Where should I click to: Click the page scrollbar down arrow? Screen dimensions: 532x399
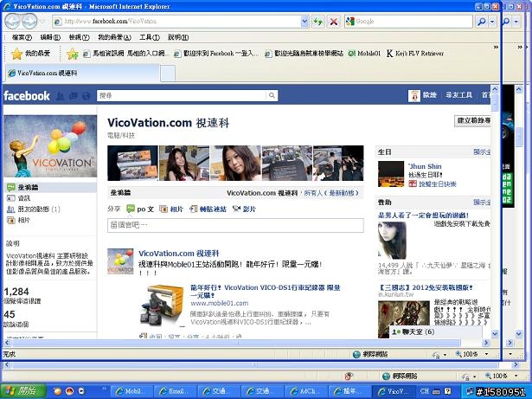click(x=495, y=334)
